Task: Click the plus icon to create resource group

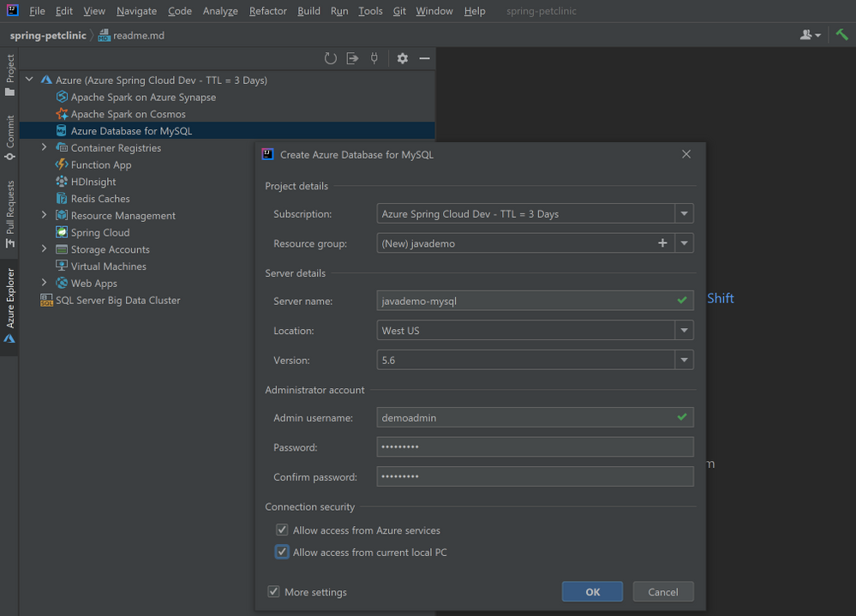Action: click(x=662, y=243)
